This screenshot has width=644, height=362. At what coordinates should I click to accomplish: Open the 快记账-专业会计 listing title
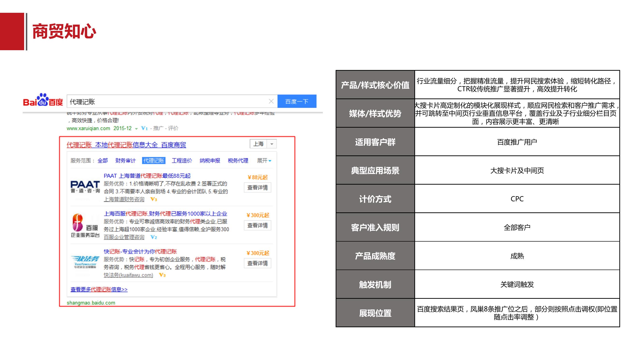click(x=140, y=251)
